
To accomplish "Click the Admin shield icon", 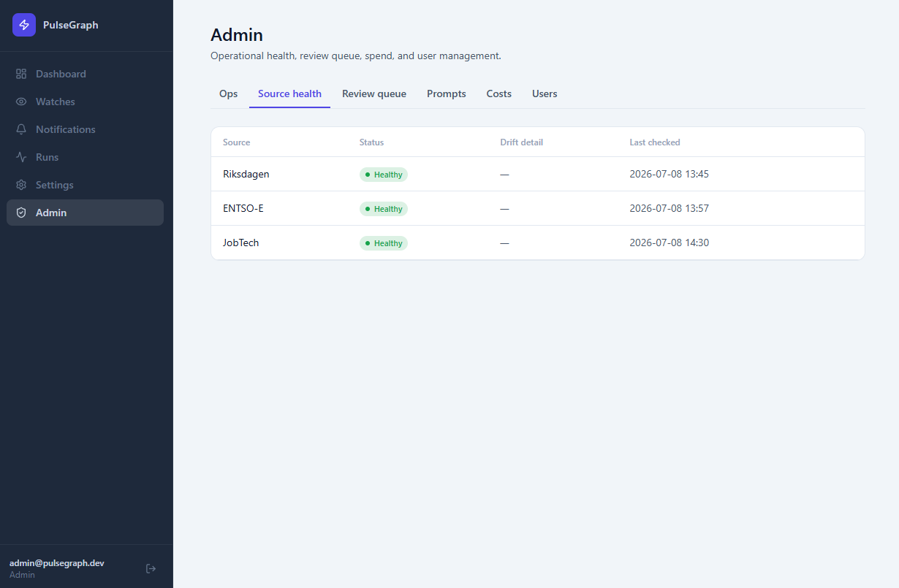I will pos(21,213).
